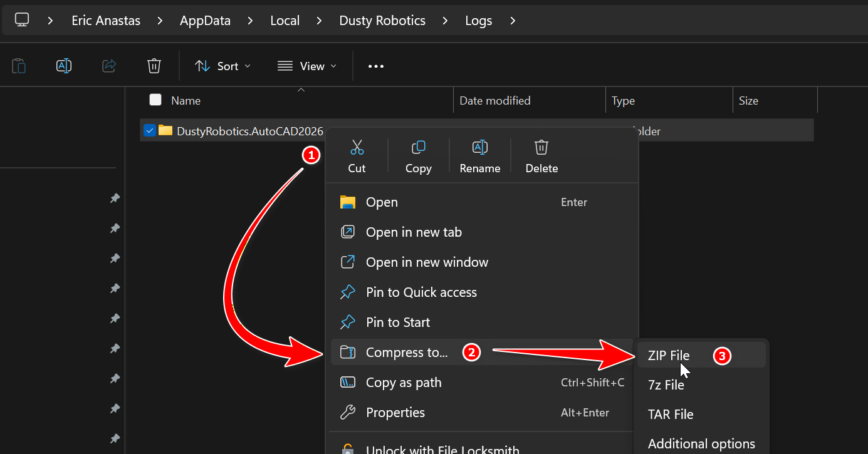868x454 pixels.
Task: Expand the chevron after Logs in breadcrumb
Action: coord(513,21)
